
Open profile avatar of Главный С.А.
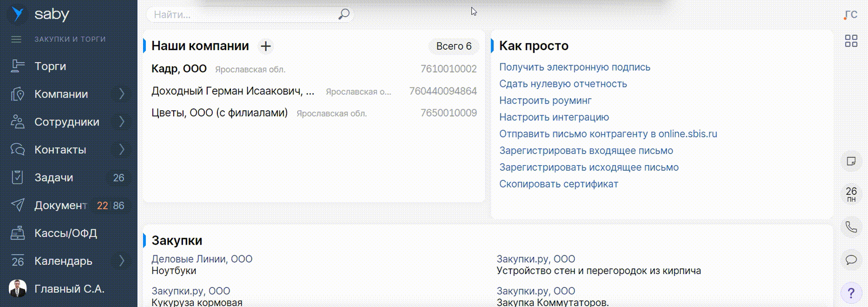[18, 289]
